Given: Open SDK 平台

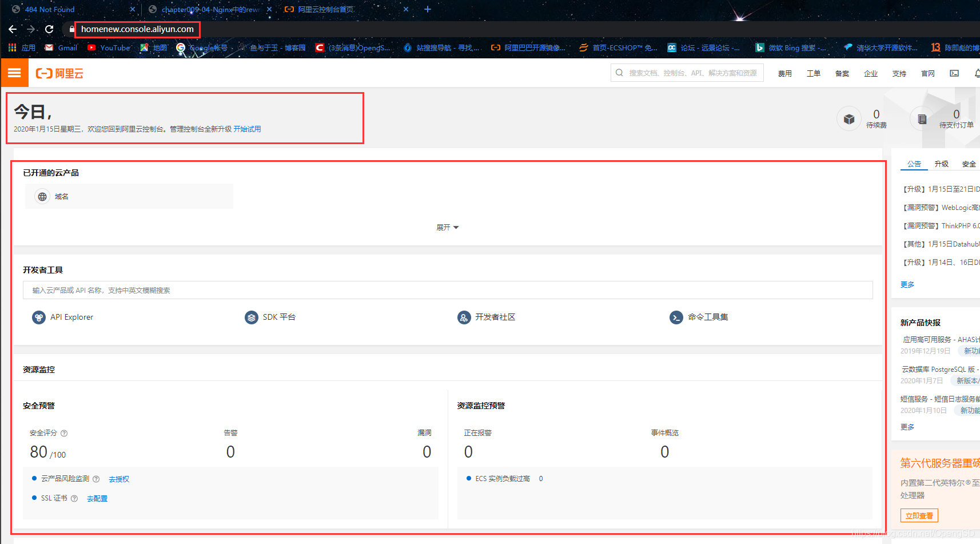Looking at the screenshot, I should 270,317.
